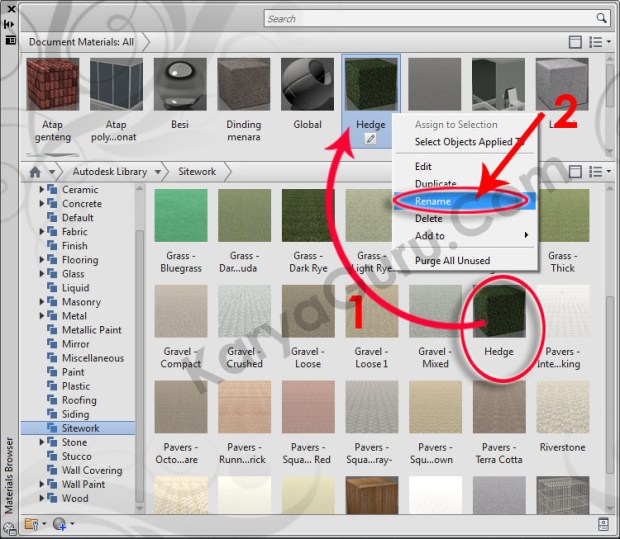620x539 pixels.
Task: Open the Add to submenu
Action: [x=465, y=236]
